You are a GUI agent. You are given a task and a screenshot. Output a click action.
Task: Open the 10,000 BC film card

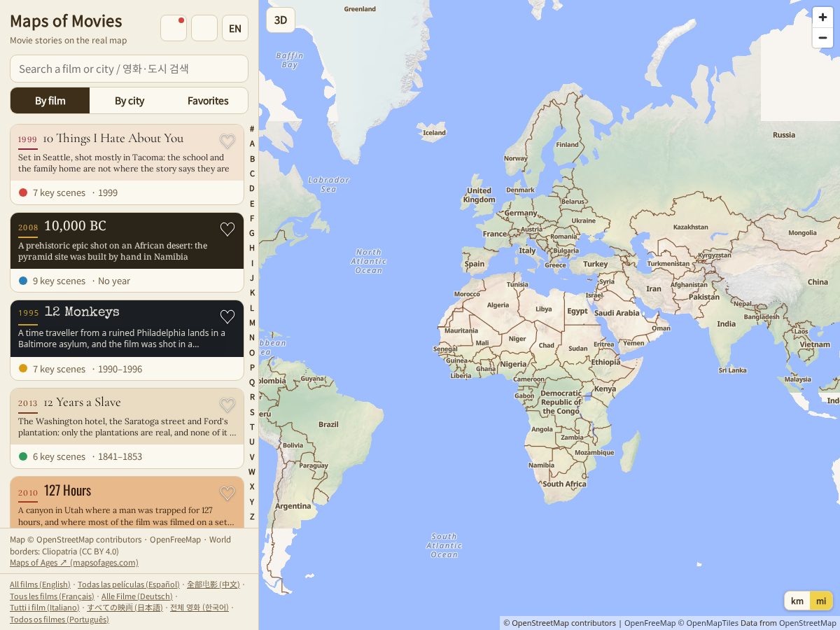click(x=127, y=252)
